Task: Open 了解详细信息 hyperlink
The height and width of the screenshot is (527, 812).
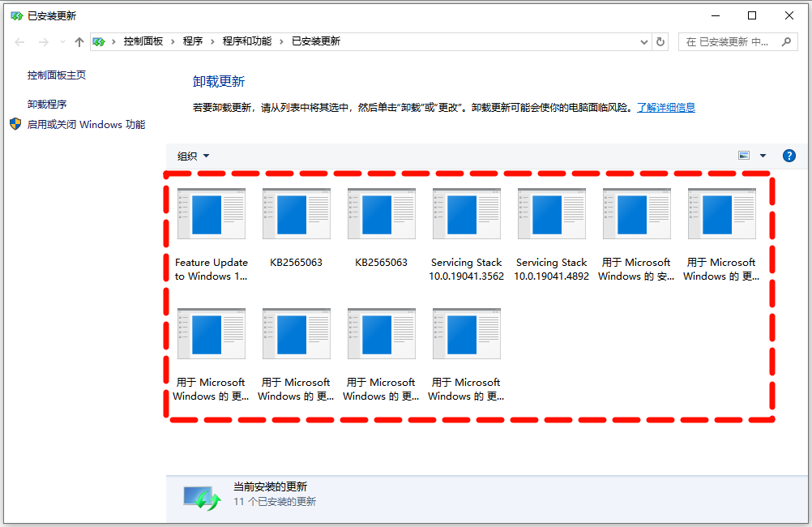Action: (x=666, y=107)
